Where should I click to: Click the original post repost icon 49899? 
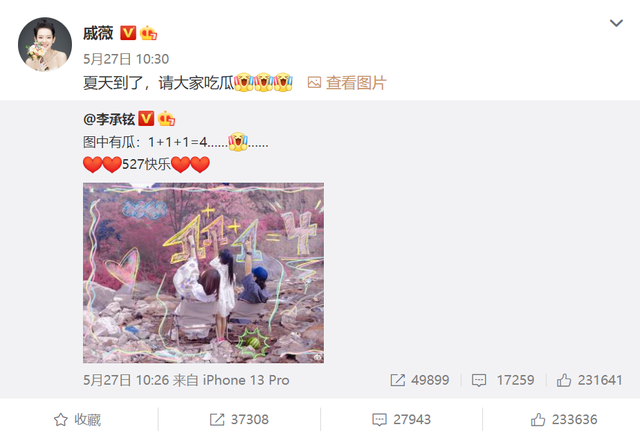pos(420,380)
